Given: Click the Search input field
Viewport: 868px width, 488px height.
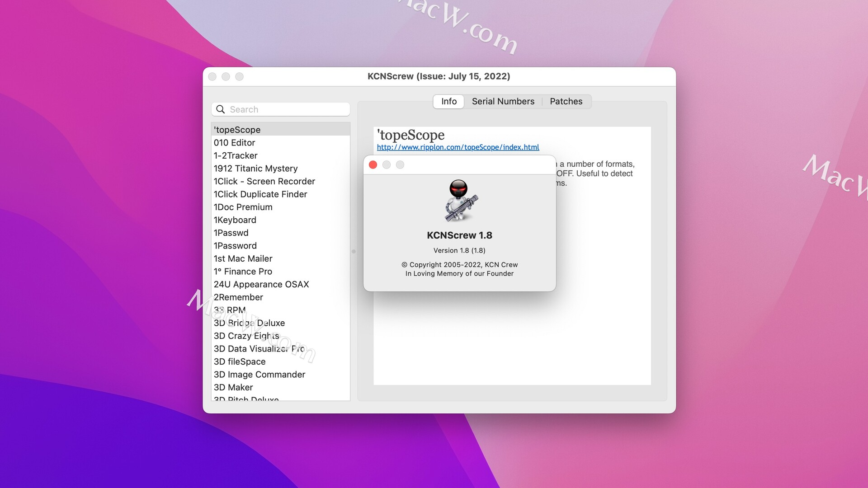Looking at the screenshot, I should 281,109.
